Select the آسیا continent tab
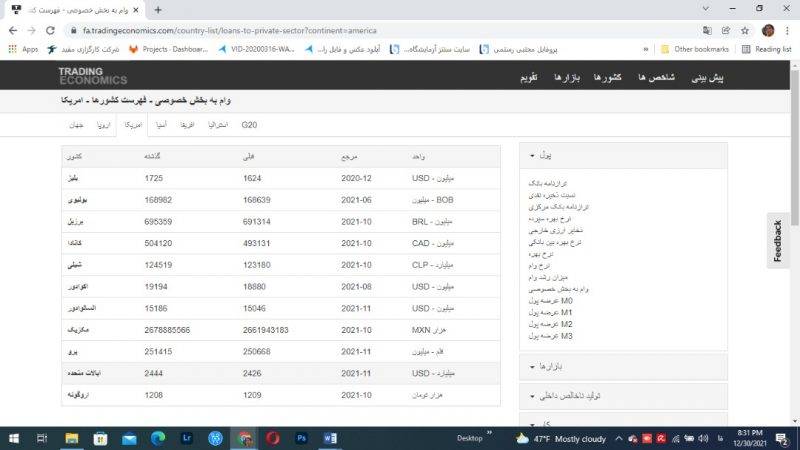The image size is (800, 450). tap(160, 125)
